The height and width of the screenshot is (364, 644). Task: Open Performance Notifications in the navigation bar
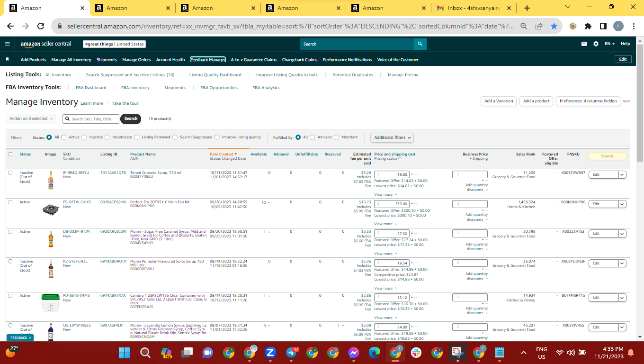tap(347, 60)
